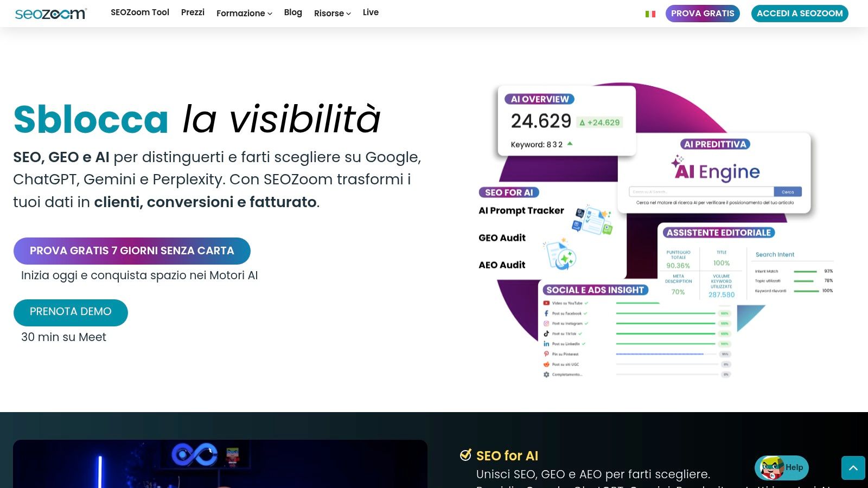
Task: Click the '30 min su Meet' text
Action: [63, 337]
